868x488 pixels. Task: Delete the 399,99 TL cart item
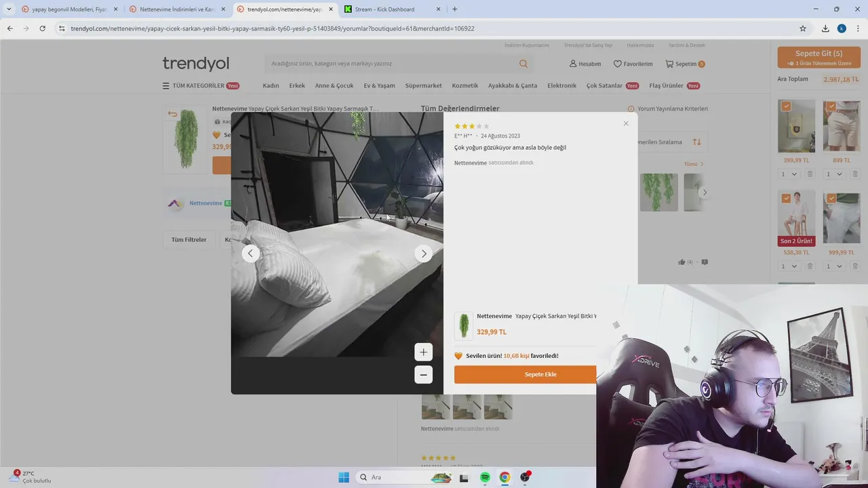coord(810,174)
